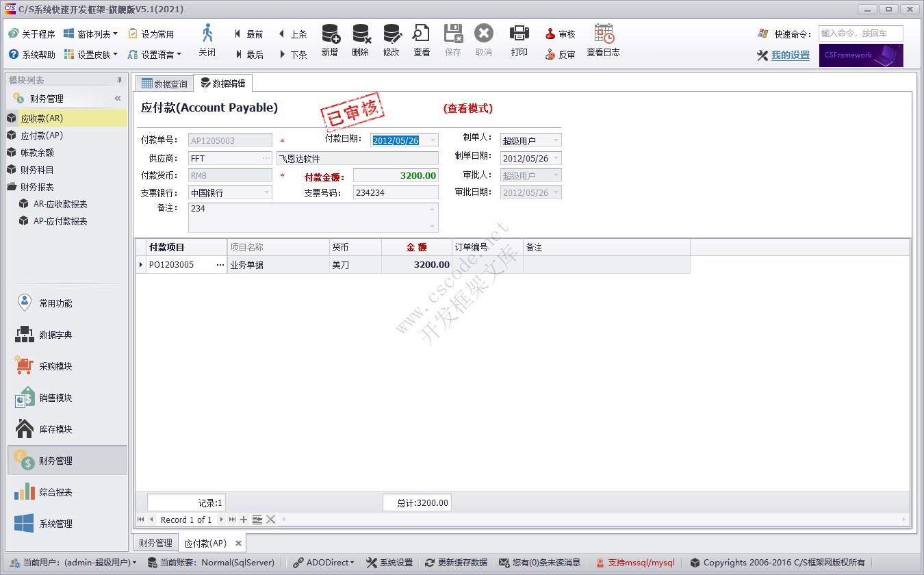Click the 新增 (New) toolbar icon
The image size is (924, 575).
pos(329,42)
